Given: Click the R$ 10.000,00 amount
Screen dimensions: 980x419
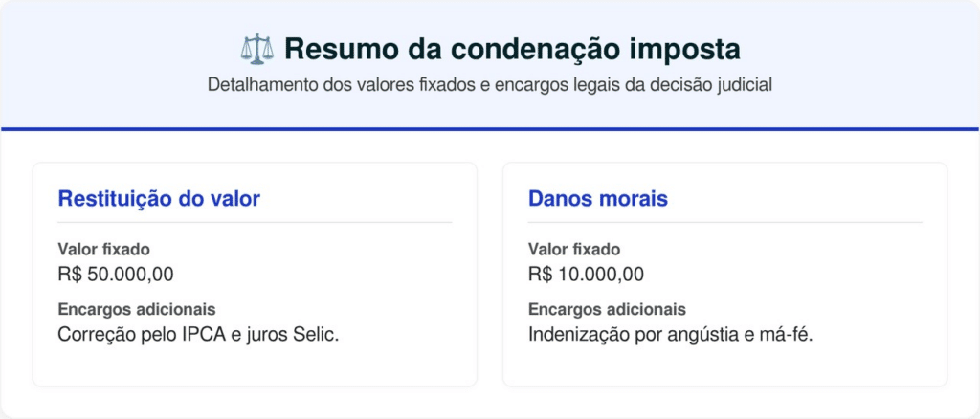Looking at the screenshot, I should pos(586,275).
